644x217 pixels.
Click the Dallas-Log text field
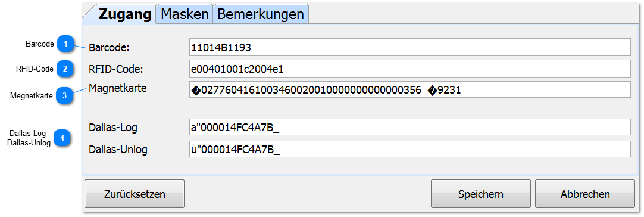(409, 127)
